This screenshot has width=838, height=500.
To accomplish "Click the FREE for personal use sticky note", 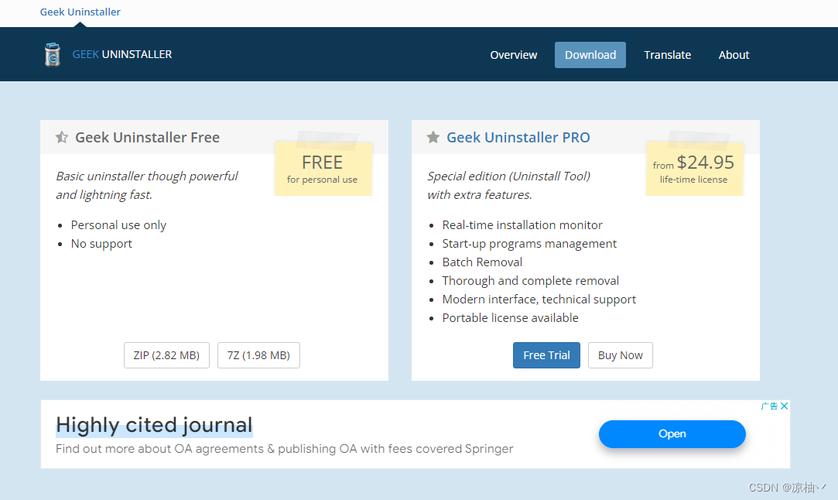I will click(322, 168).
